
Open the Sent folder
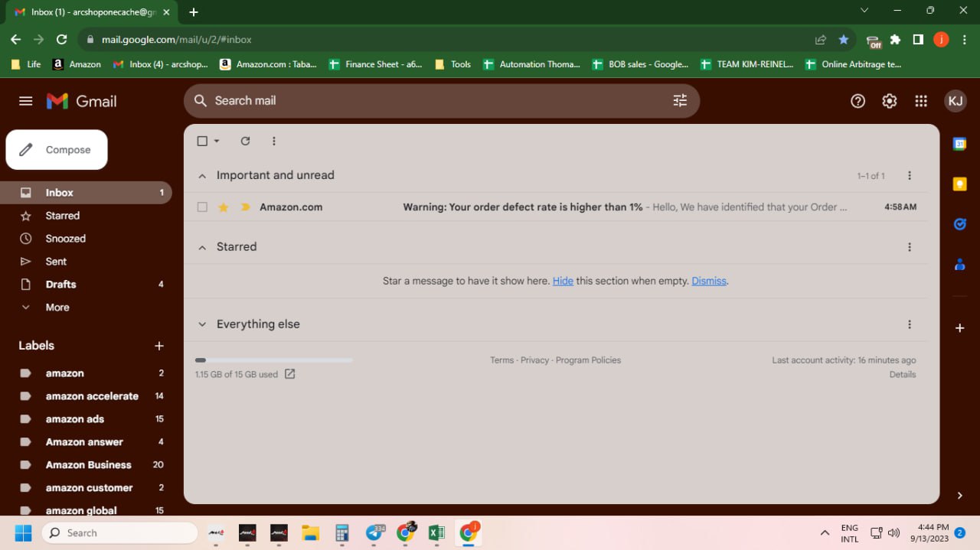[86, 262]
